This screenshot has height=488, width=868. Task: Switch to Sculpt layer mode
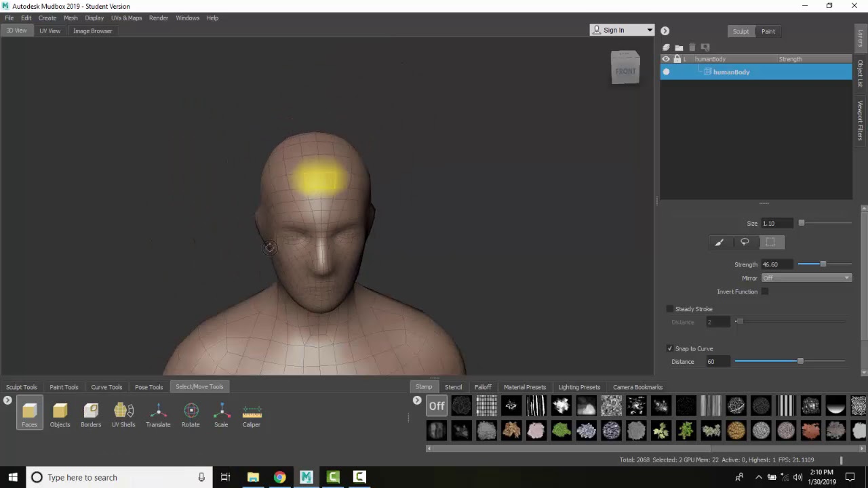(x=741, y=31)
